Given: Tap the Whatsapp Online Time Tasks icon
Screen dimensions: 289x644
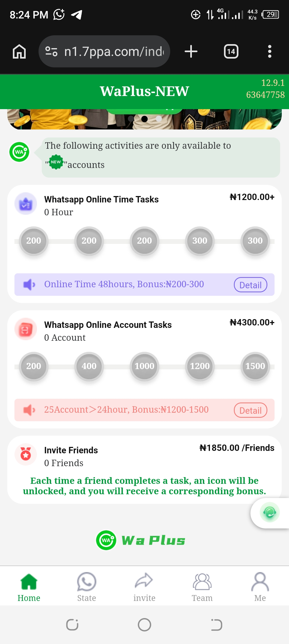Looking at the screenshot, I should pyautogui.click(x=26, y=204).
